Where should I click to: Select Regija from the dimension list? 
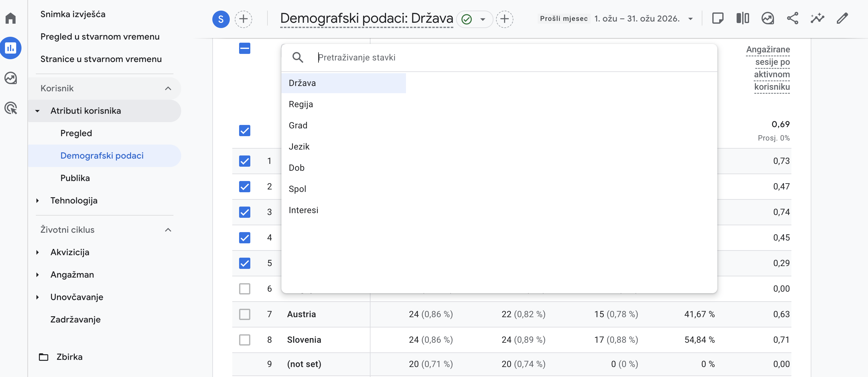300,104
